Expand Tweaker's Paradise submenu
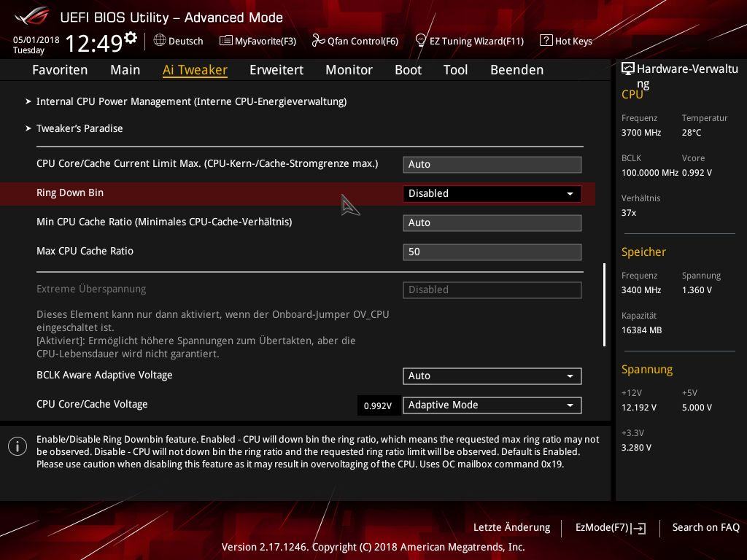The width and height of the screenshot is (747, 560). pos(74,128)
